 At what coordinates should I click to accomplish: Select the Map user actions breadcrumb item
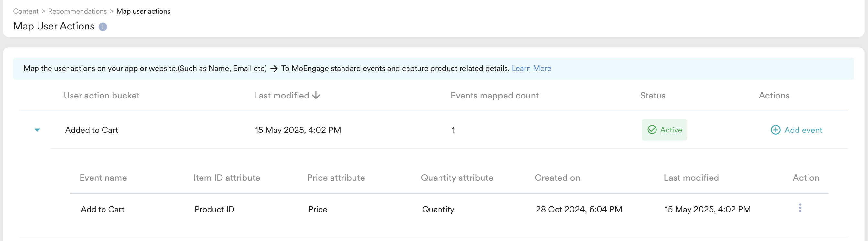click(143, 11)
